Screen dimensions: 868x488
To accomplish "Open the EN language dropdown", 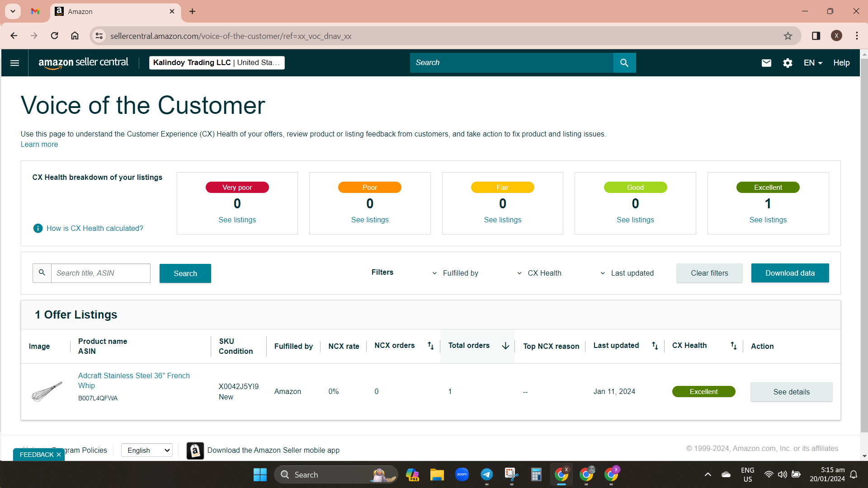I will (813, 63).
